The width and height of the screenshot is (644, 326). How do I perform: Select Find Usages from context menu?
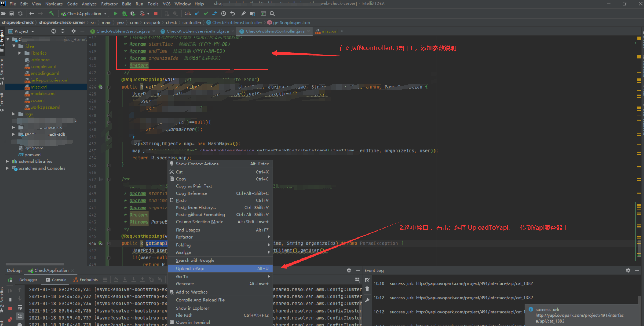(x=220, y=230)
